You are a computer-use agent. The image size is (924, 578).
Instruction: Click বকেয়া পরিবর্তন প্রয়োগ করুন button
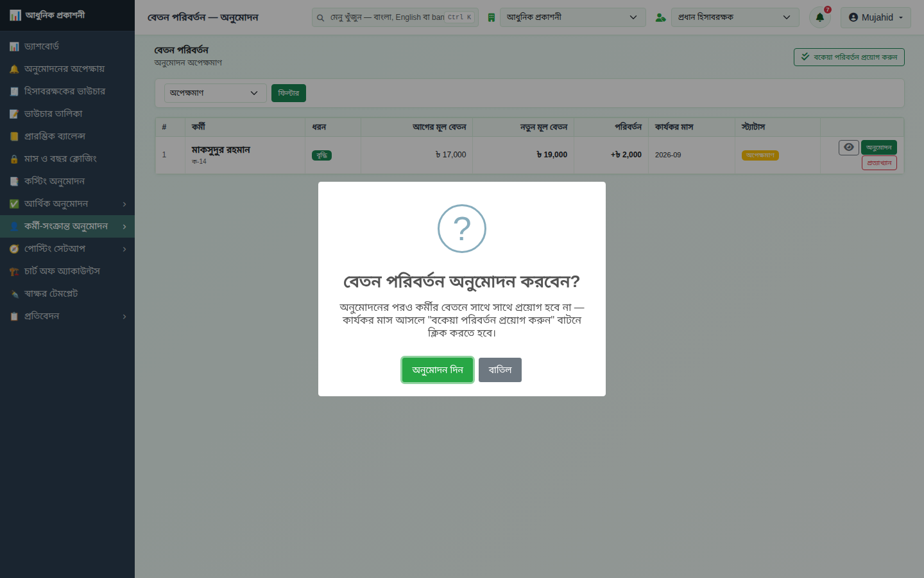tap(849, 57)
